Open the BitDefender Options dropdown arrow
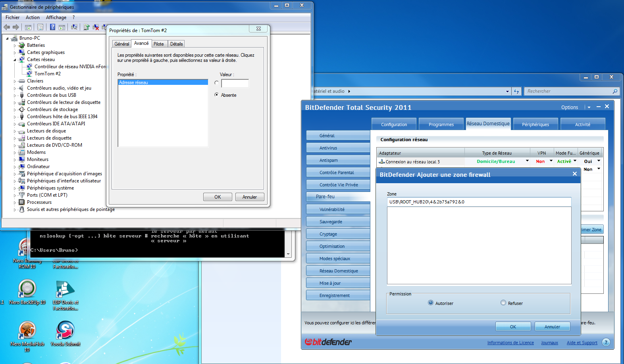Screen dimensions: 624x364 point(589,107)
